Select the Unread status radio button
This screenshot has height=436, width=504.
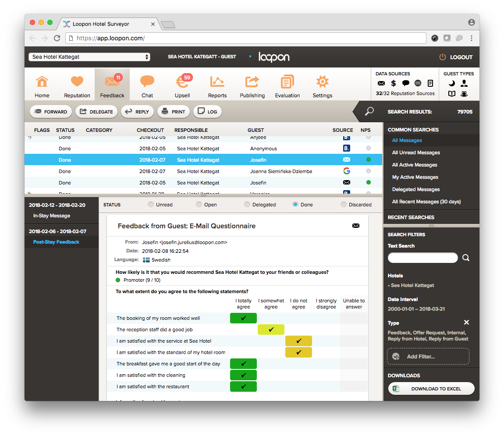pyautogui.click(x=151, y=205)
